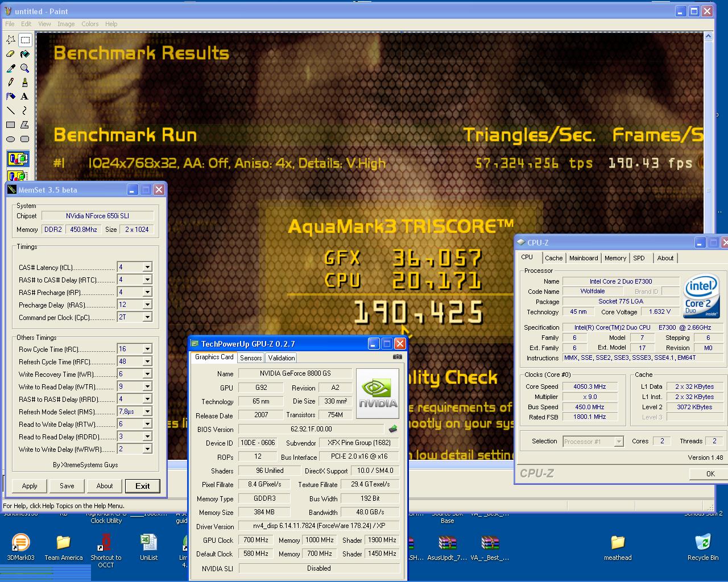Open Paint Colors menu
This screenshot has height=582, width=728.
coord(90,24)
